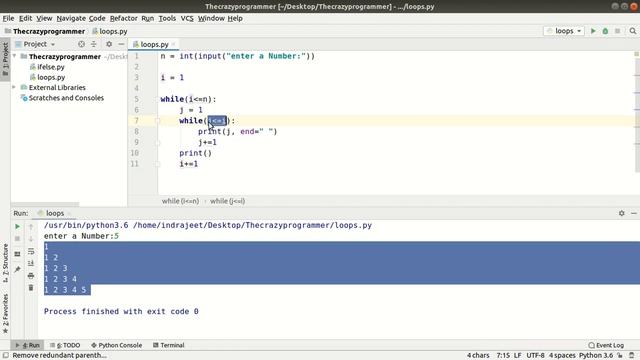
Task: Run the loops configuration from the top toolbar
Action: 593,31
